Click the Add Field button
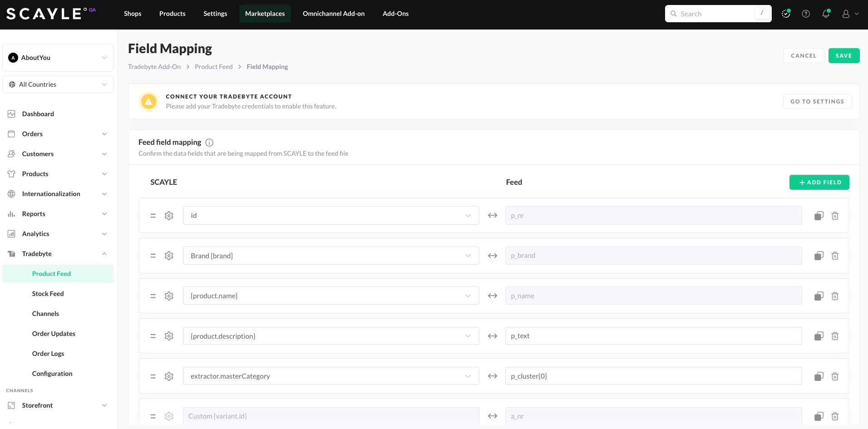This screenshot has width=868, height=429. click(x=819, y=182)
